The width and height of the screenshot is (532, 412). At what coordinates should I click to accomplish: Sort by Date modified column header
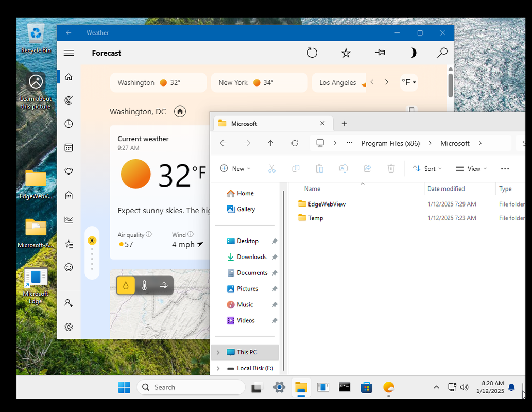446,188
